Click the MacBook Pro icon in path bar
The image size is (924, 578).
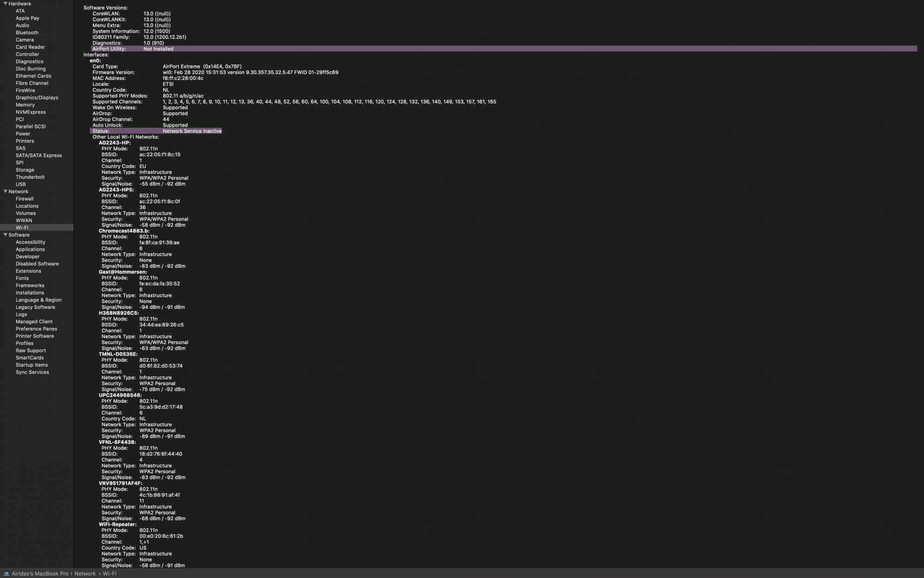(x=6, y=574)
